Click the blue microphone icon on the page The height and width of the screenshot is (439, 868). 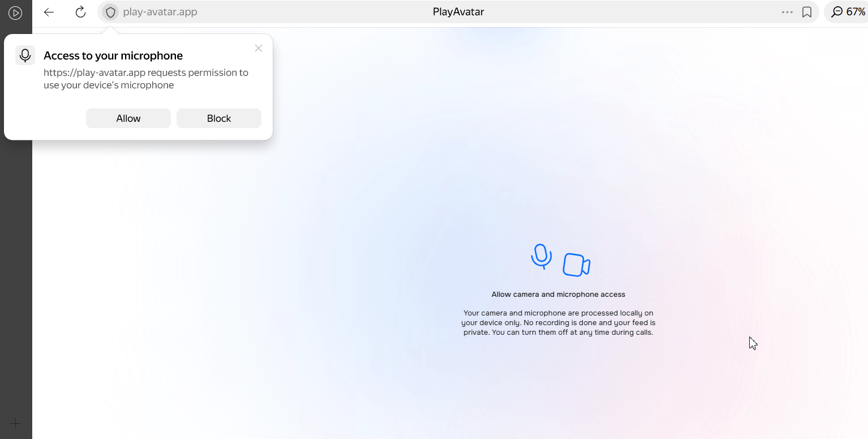542,257
